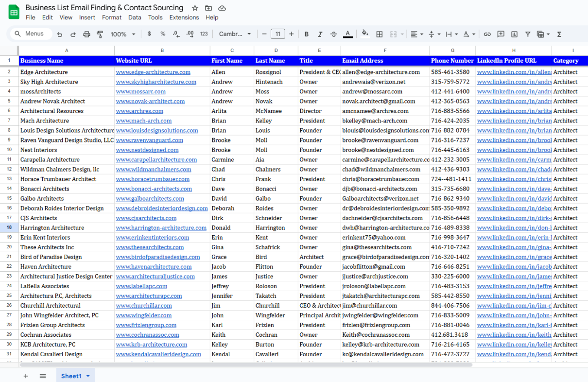The width and height of the screenshot is (588, 382).
Task: Open the Insert menu
Action: click(87, 17)
